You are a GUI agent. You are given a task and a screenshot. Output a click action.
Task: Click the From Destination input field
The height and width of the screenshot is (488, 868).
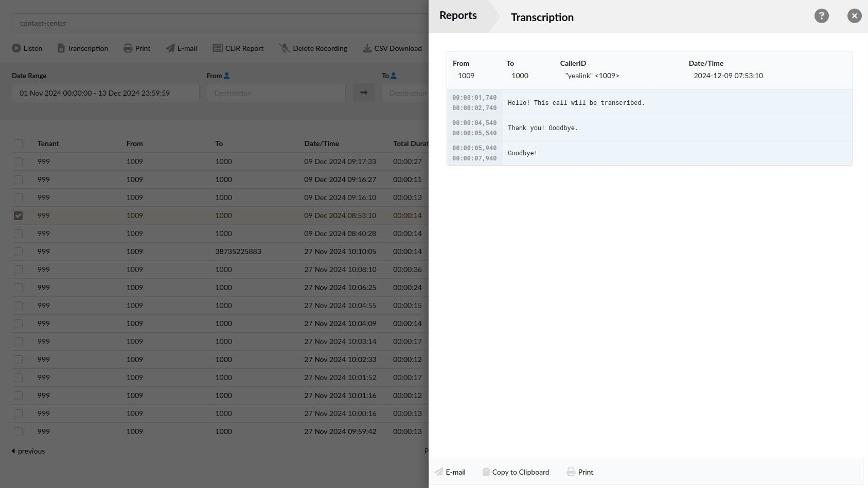pyautogui.click(x=276, y=93)
